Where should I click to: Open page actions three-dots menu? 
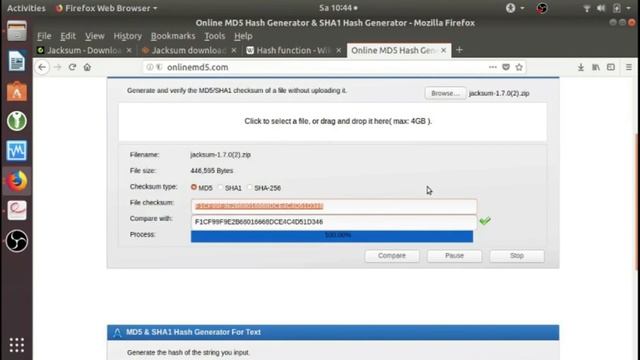(x=493, y=67)
